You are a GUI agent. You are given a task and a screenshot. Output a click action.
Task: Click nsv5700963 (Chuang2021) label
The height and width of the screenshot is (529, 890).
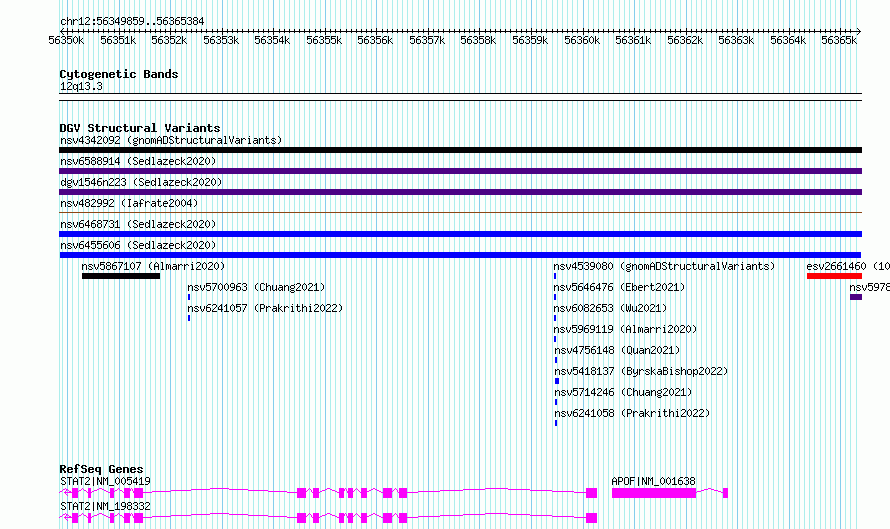(257, 287)
